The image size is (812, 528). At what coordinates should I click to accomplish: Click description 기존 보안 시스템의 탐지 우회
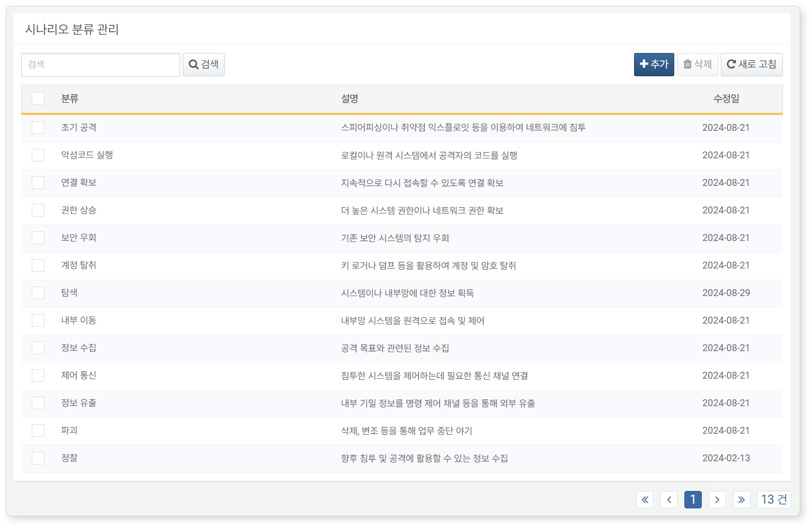tap(395, 238)
